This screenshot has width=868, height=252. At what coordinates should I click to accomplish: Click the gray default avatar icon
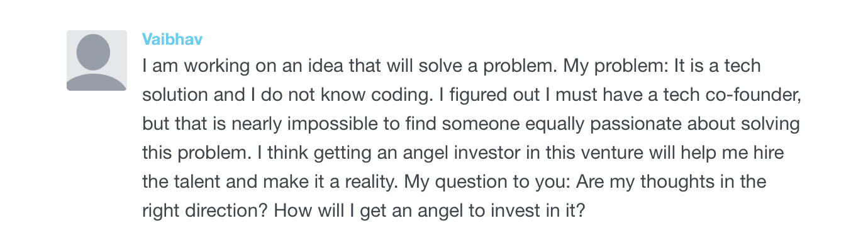click(x=97, y=60)
